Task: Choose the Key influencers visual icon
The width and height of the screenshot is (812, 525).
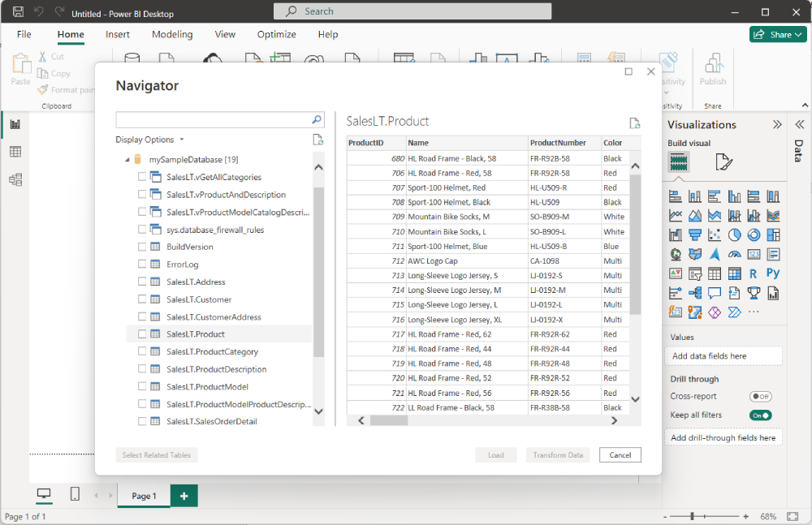Action: 676,293
